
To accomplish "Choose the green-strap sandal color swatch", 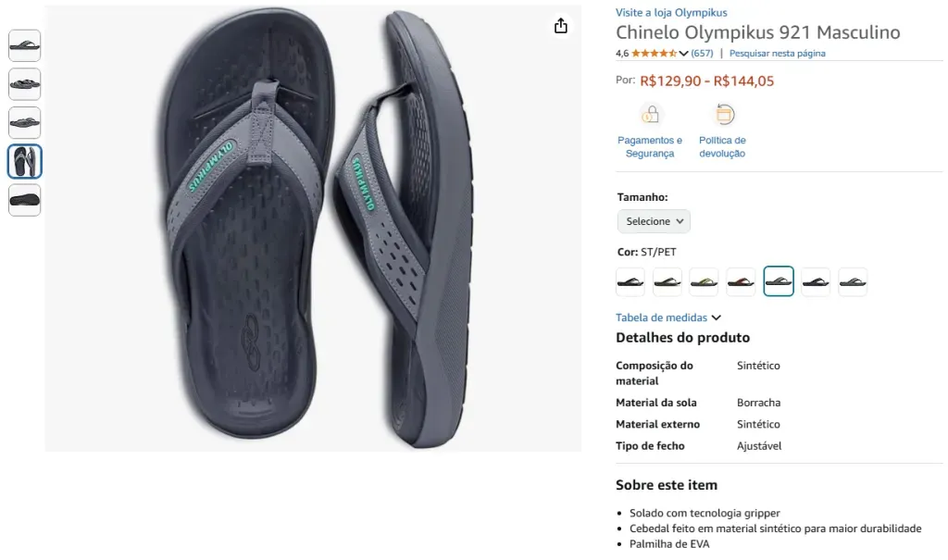I will click(x=705, y=281).
